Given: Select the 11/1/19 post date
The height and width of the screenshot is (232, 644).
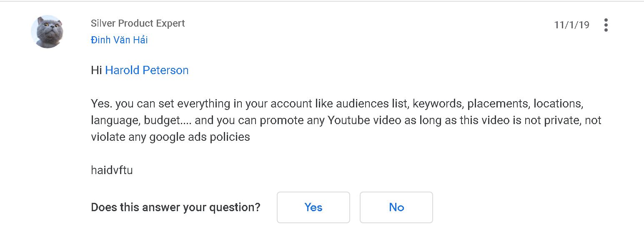Looking at the screenshot, I should tap(571, 25).
